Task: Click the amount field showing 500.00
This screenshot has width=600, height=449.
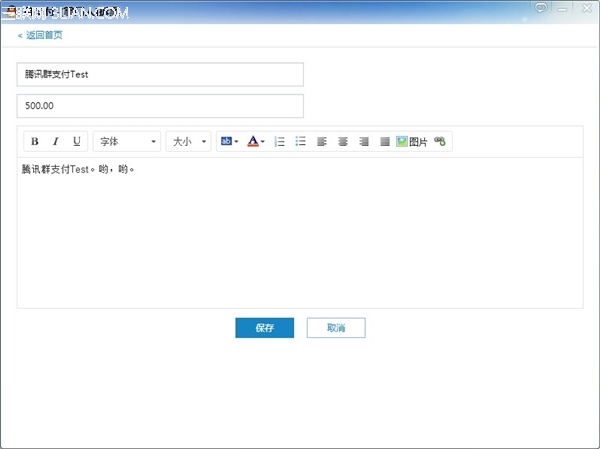Action: (x=160, y=106)
